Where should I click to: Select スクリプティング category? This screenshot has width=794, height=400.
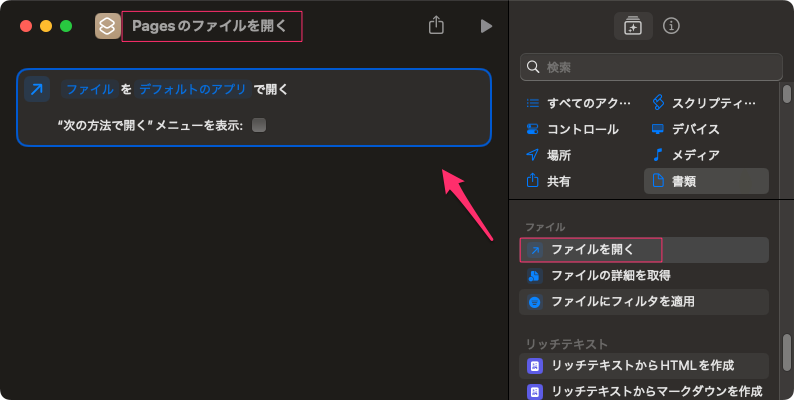coord(704,103)
